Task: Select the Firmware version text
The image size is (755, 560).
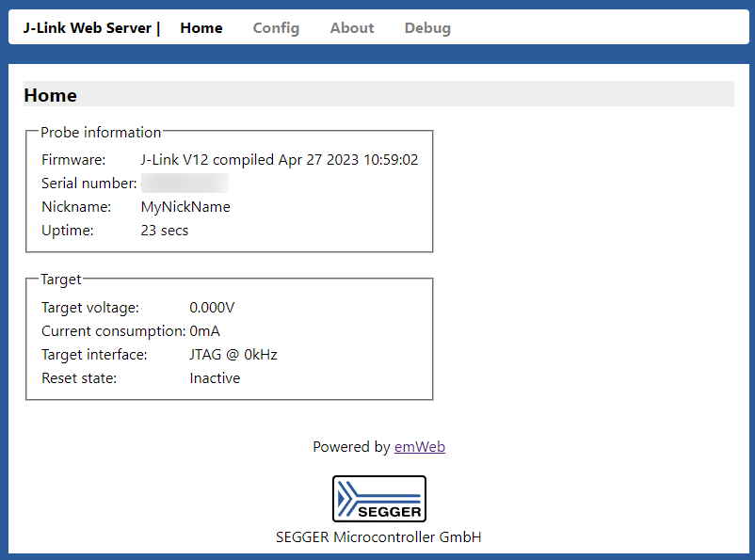Action: tap(280, 159)
